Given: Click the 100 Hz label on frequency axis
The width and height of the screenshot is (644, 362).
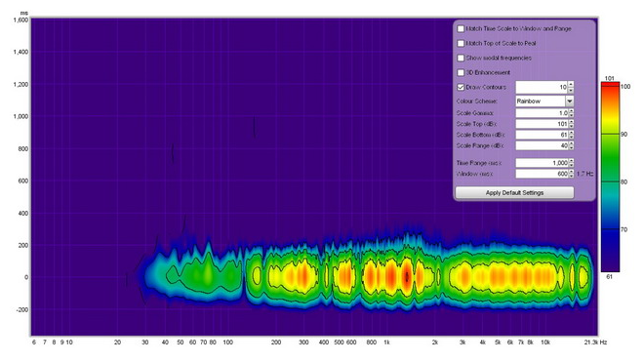Looking at the screenshot, I should click(x=227, y=342).
